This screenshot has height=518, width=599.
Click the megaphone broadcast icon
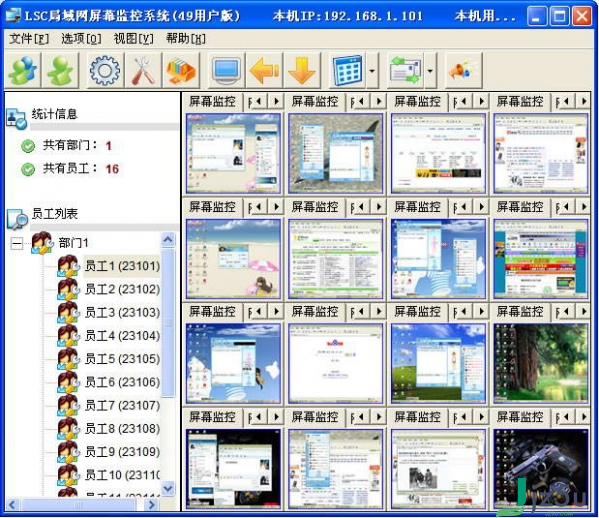click(x=464, y=70)
